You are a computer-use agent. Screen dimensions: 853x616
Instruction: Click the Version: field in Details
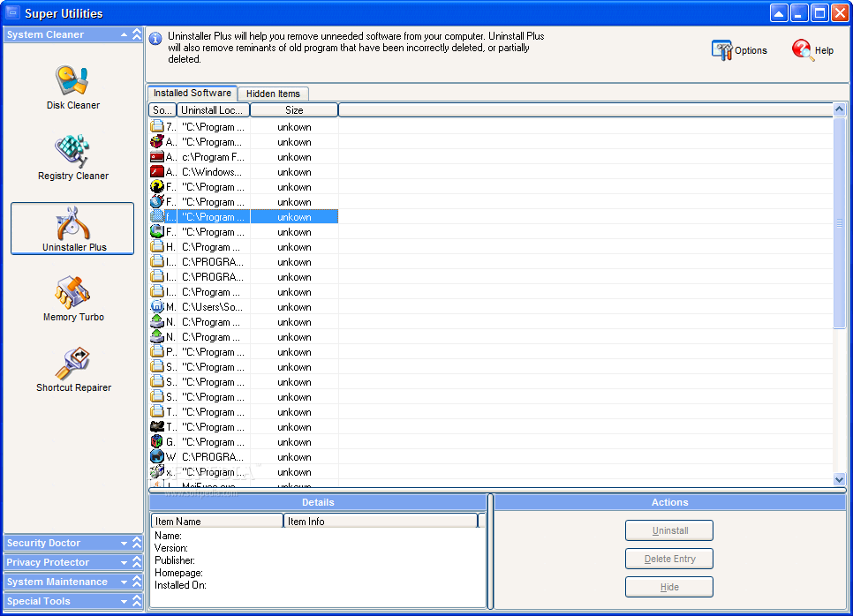click(x=170, y=548)
